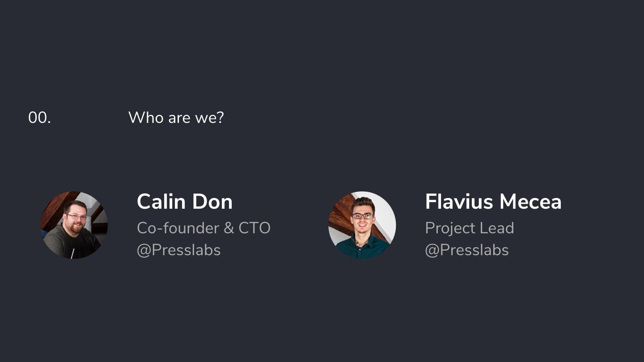This screenshot has height=362, width=644.
Task: Select the word "Lead"
Action: (496, 228)
